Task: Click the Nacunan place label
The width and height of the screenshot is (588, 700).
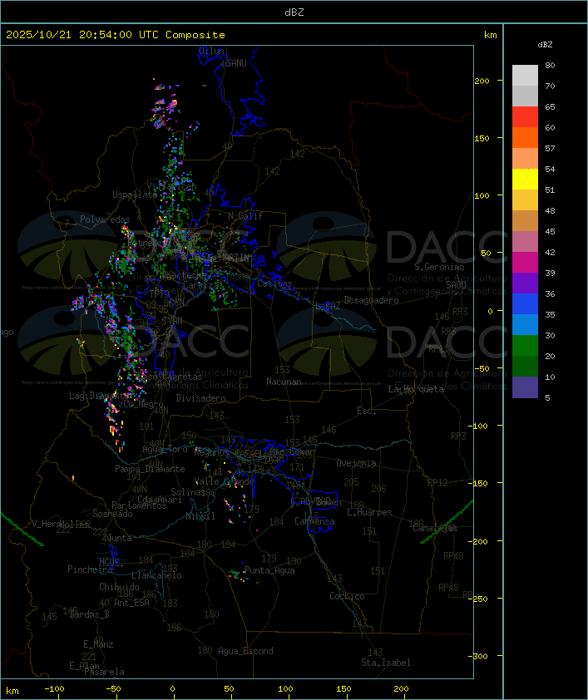Action: click(284, 382)
